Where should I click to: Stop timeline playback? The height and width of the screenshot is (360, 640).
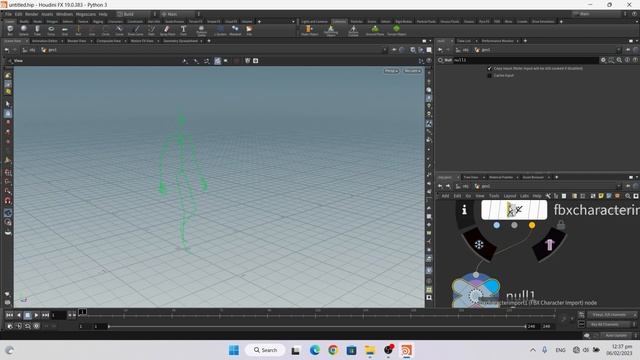27,315
